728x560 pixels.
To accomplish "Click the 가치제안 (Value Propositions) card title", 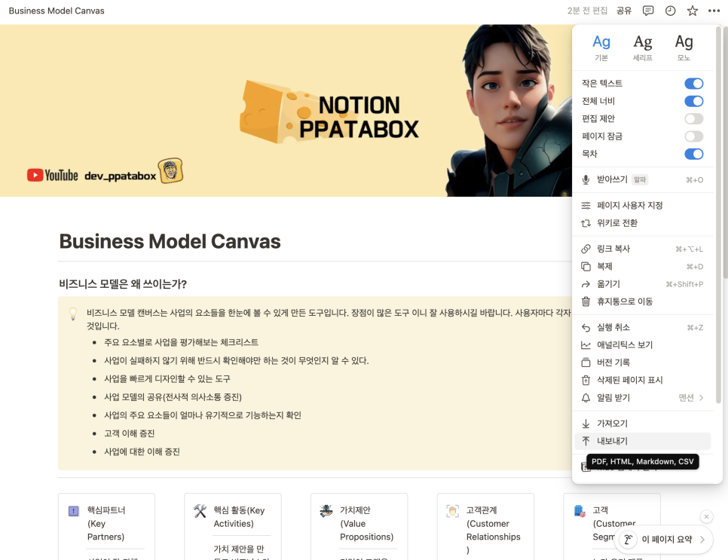I will point(366,523).
